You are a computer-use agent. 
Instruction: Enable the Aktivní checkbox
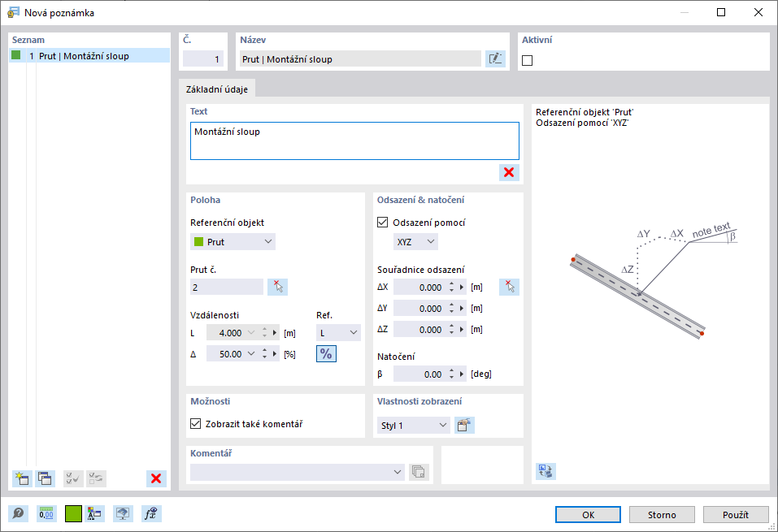point(528,61)
